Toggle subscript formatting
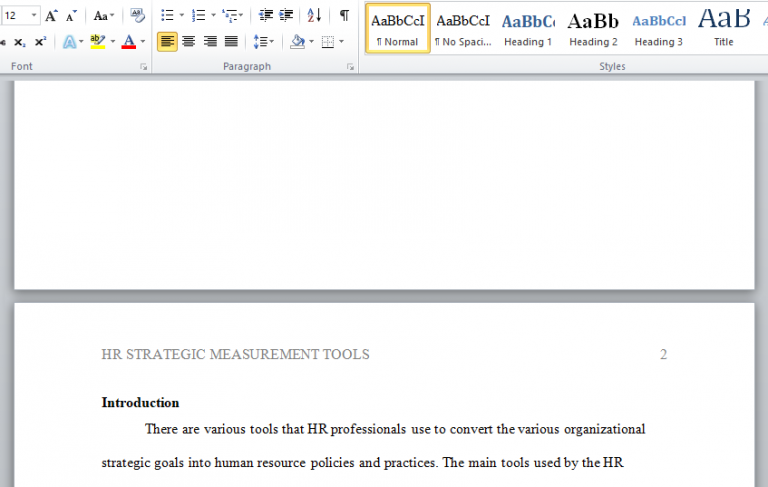Image resolution: width=768 pixels, height=487 pixels. (x=19, y=42)
